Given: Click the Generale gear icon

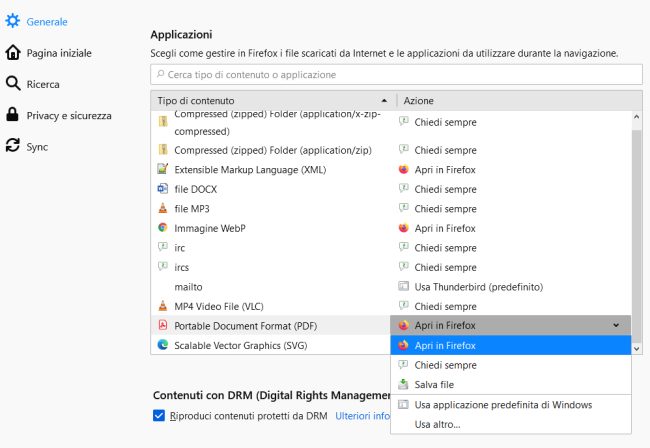Looking at the screenshot, I should [x=13, y=21].
